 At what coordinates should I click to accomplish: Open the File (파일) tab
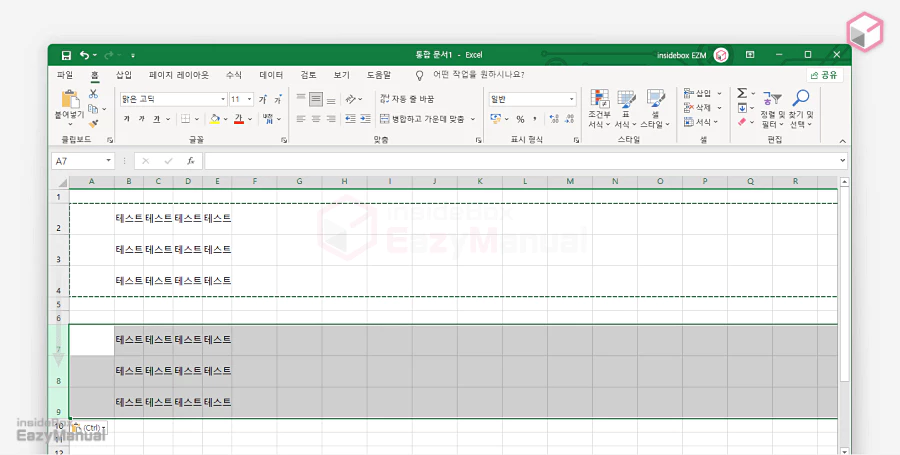[65, 75]
